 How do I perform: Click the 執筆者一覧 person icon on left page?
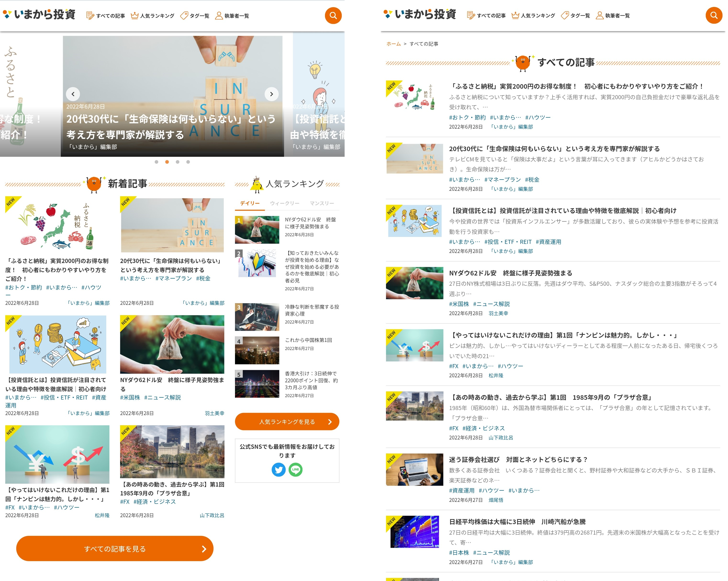click(x=219, y=16)
